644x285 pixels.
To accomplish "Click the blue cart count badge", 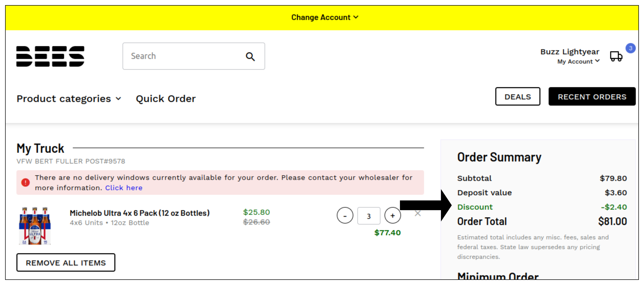I will [x=631, y=48].
